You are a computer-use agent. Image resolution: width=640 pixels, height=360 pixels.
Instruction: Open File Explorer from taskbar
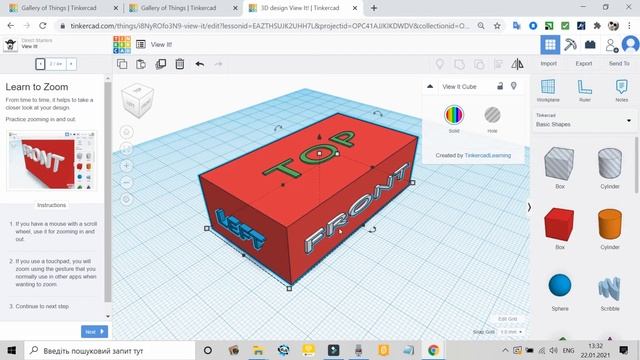pyautogui.click(x=258, y=350)
